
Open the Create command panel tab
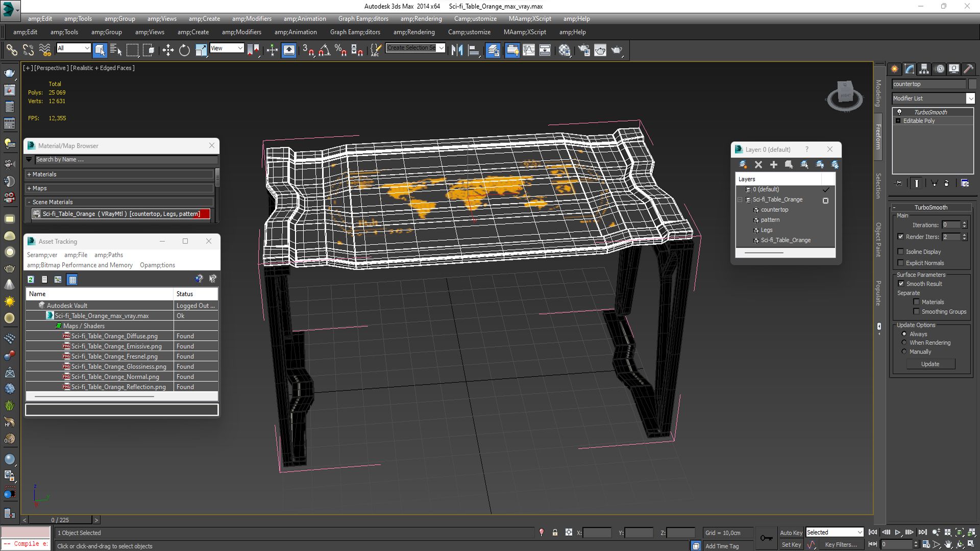[895, 69]
